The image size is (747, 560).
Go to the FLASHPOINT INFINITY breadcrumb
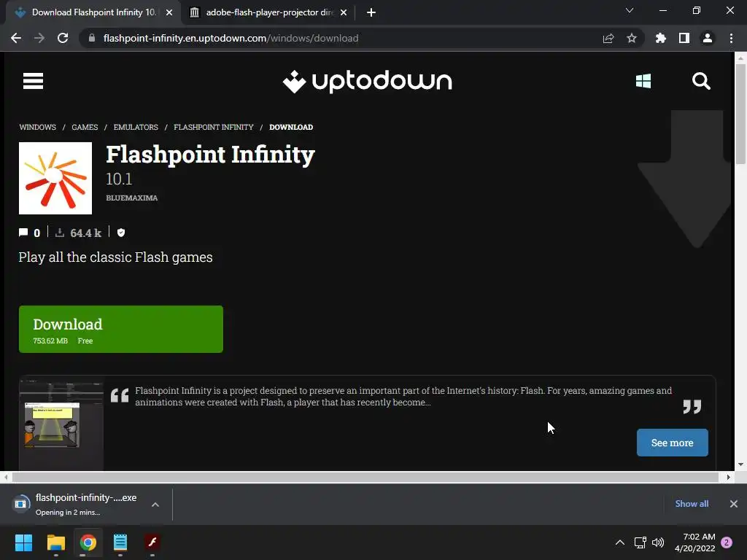pyautogui.click(x=214, y=127)
